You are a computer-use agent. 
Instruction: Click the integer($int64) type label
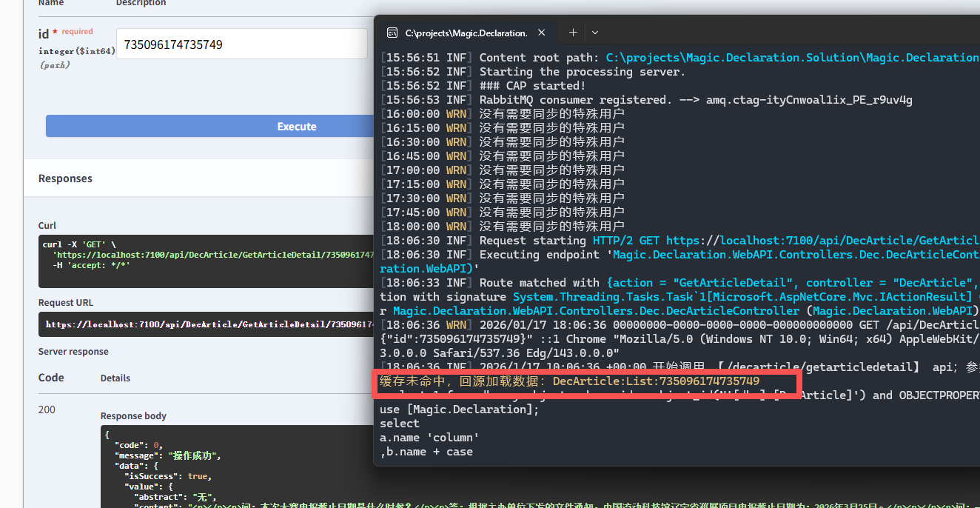click(77, 51)
